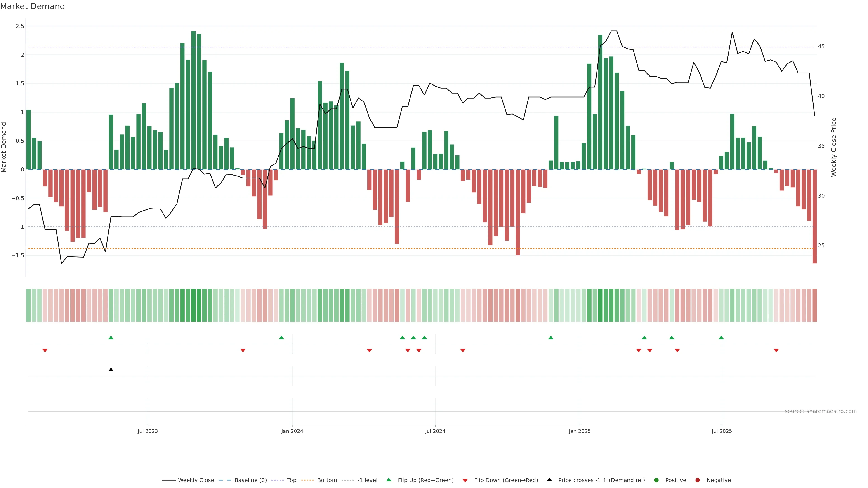Click the Jan 2024 x-axis label
The image size is (868, 488).
coord(292,431)
